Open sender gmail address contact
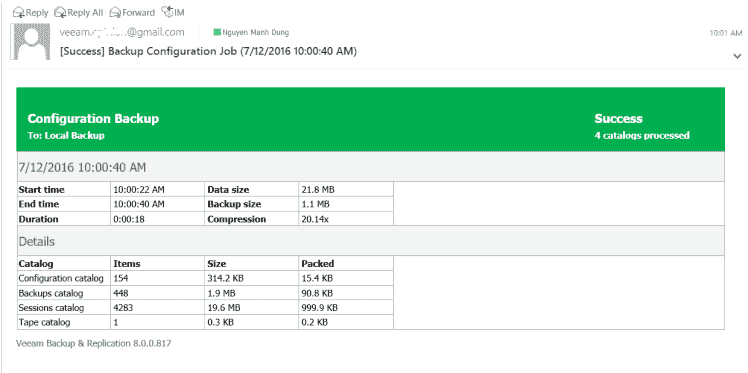Viewport: 748px width, 373px height. tap(122, 32)
